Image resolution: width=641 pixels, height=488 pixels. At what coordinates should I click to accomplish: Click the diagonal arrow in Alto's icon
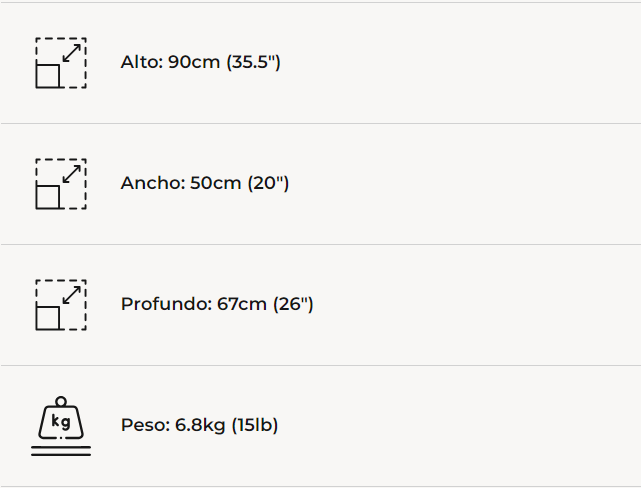click(71, 53)
